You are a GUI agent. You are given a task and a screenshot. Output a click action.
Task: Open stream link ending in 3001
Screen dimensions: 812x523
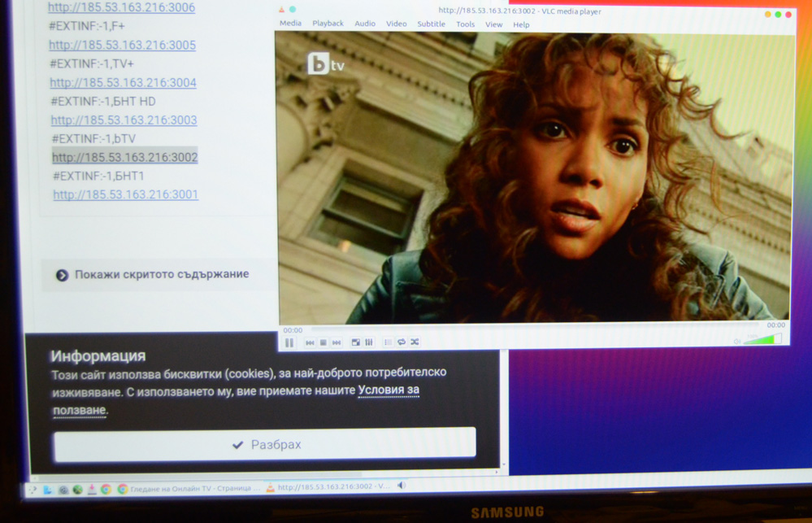tap(126, 194)
